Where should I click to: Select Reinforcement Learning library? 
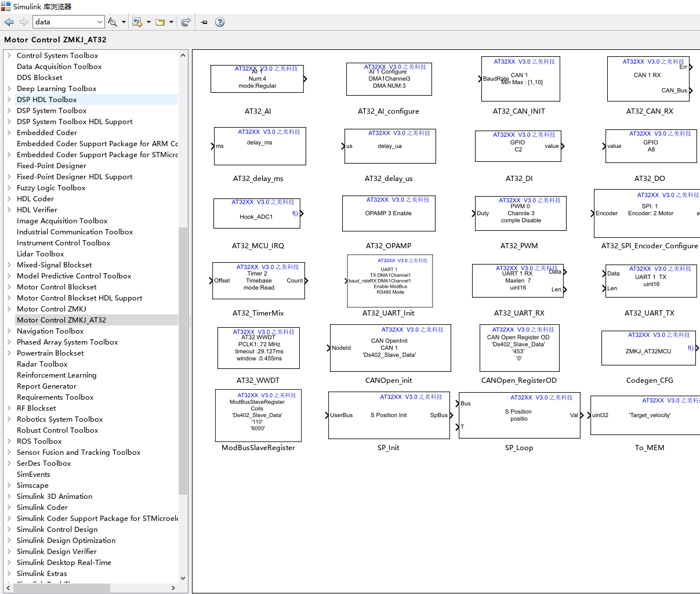point(57,375)
